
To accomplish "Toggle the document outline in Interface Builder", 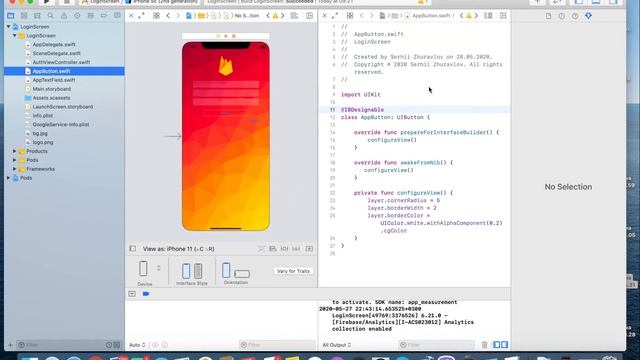I will [133, 249].
